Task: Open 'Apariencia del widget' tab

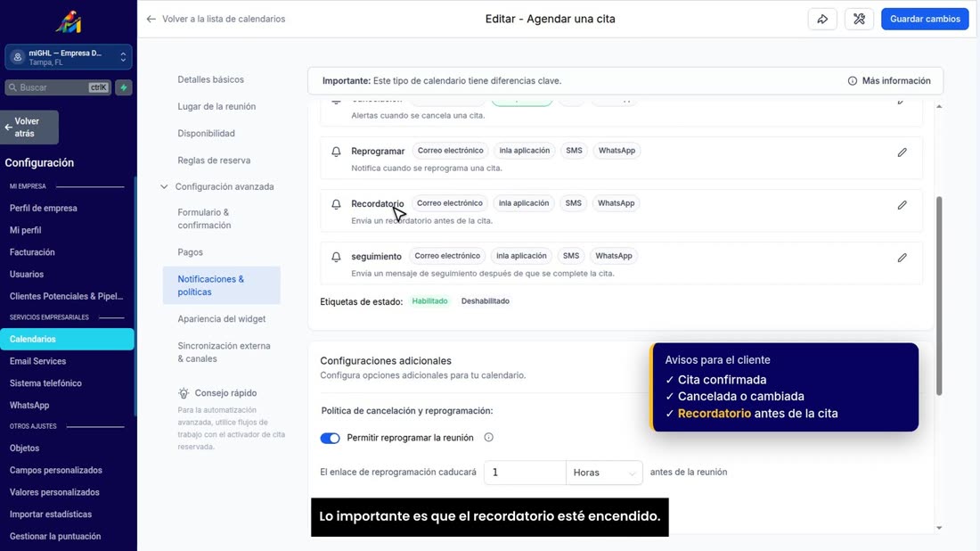Action: 221,319
